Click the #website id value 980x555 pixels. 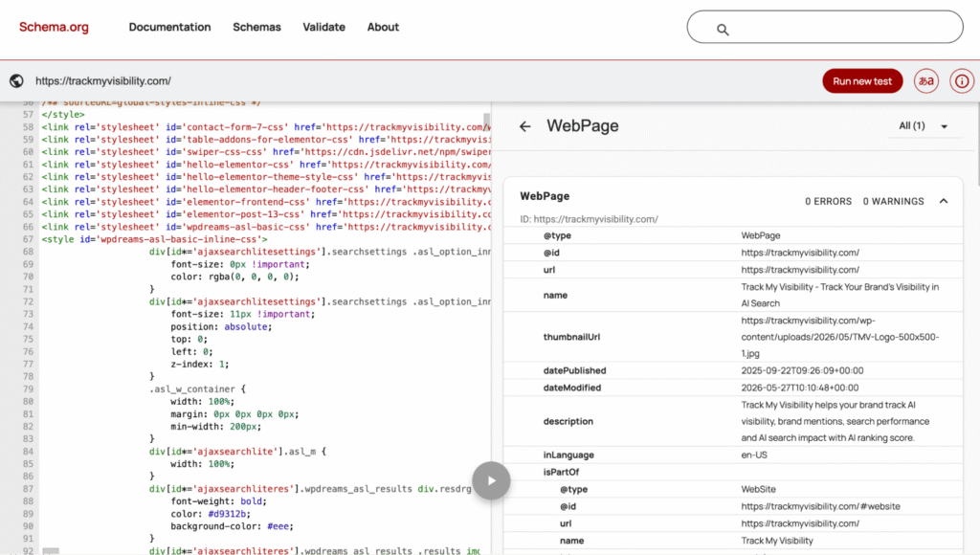click(x=820, y=506)
